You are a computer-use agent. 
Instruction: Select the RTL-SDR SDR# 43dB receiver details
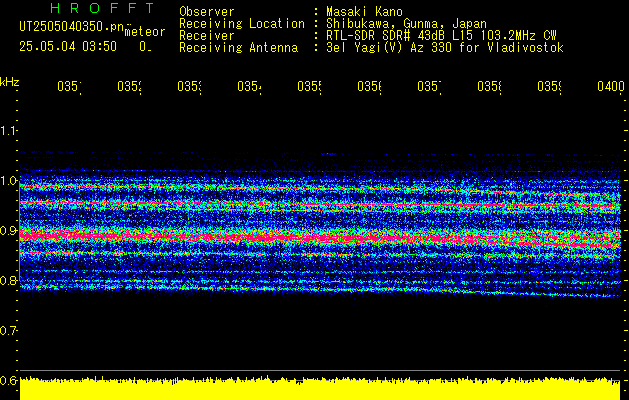tap(441, 36)
